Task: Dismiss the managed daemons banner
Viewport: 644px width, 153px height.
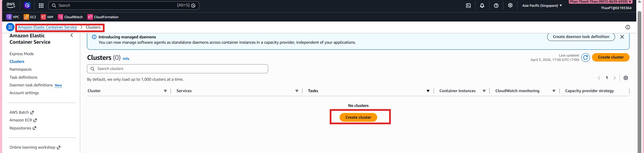Action: [x=622, y=37]
